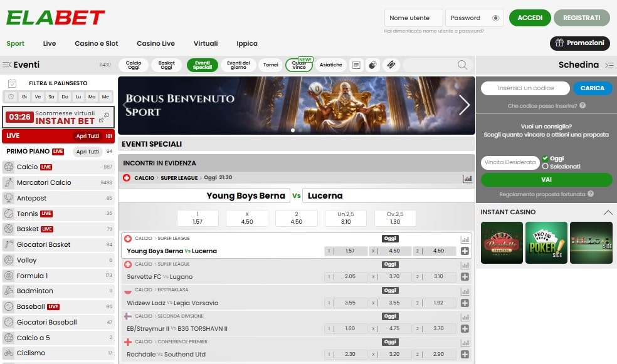The height and width of the screenshot is (364, 617).
Task: Collapse the Schedina panel icon
Action: tap(609, 65)
